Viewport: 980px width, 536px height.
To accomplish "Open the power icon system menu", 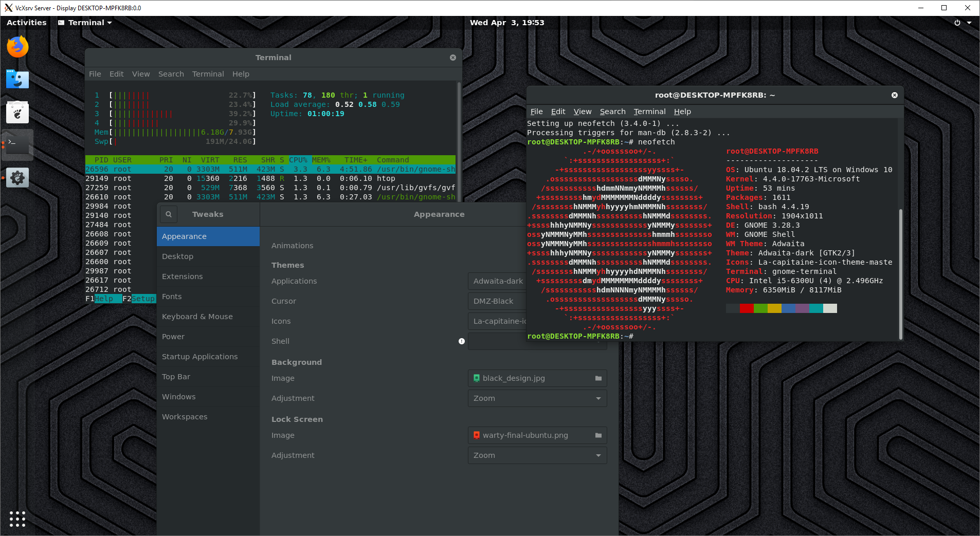I will pyautogui.click(x=957, y=23).
